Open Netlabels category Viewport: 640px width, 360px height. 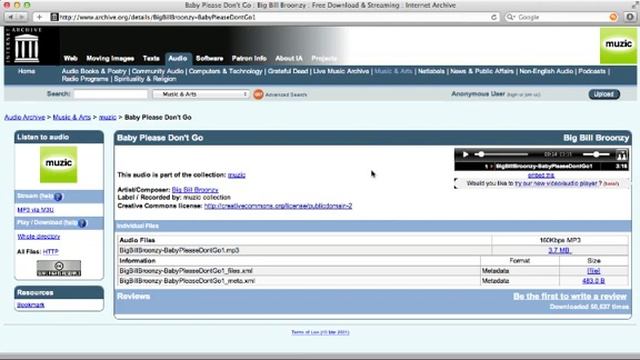431,71
